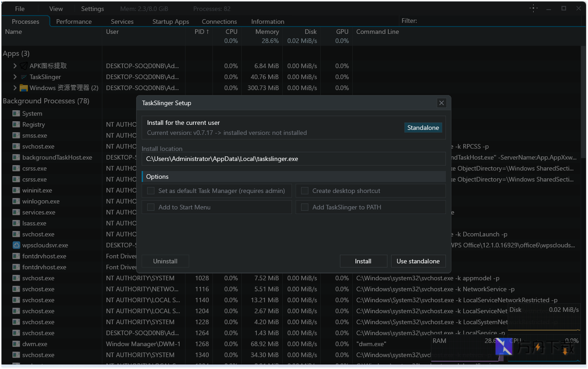Toggle Add TaskSlinger to PATH checkbox
Screen dimensions: 588x369
[305, 207]
